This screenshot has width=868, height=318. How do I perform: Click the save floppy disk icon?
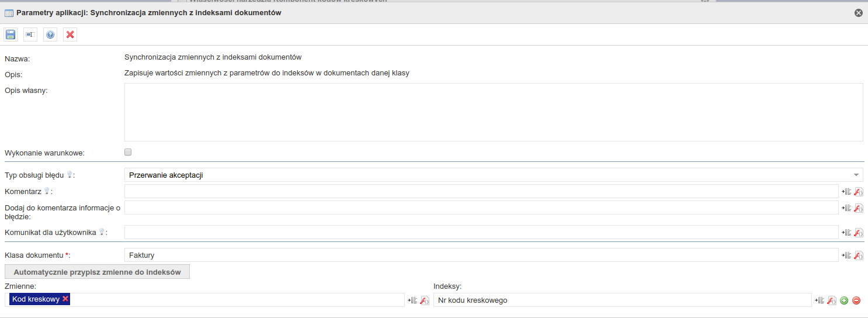coord(11,34)
